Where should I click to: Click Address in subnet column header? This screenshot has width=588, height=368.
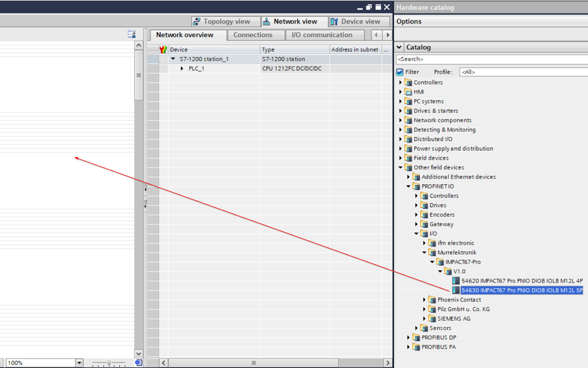pyautogui.click(x=355, y=49)
